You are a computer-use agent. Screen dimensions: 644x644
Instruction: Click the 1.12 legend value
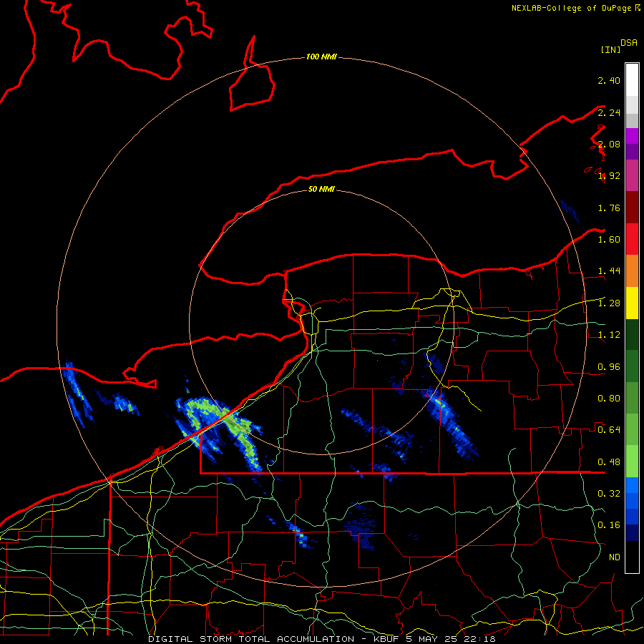click(609, 335)
